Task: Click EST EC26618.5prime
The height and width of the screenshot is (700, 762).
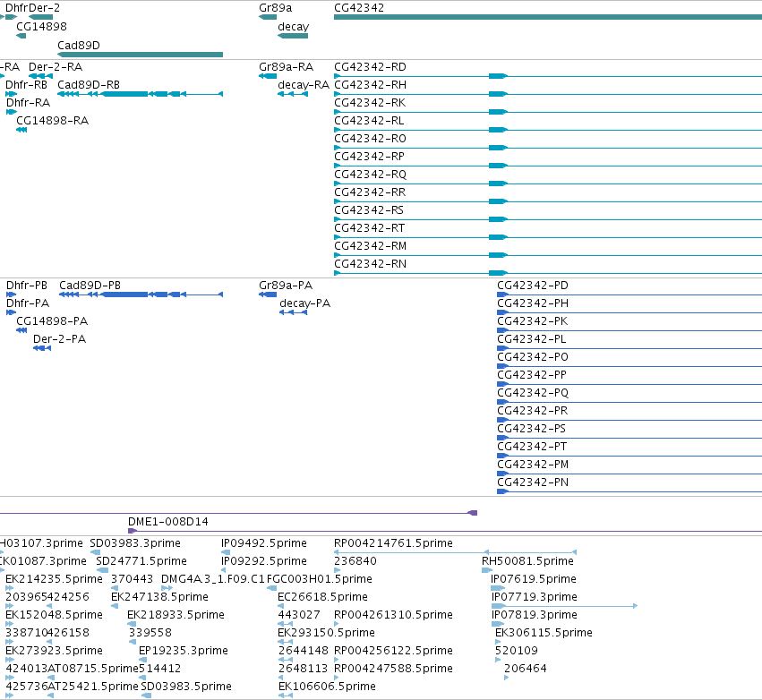Action: (322, 597)
